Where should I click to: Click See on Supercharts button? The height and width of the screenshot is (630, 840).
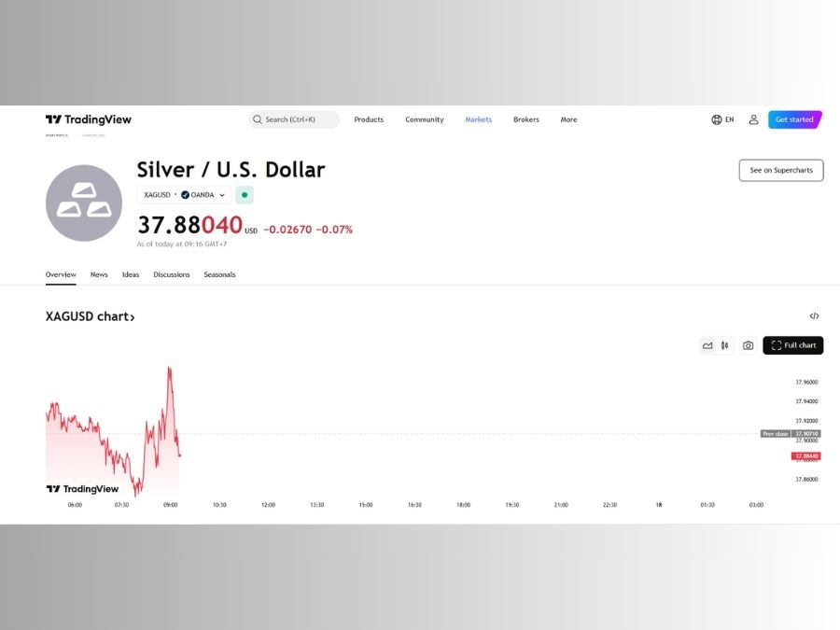tap(781, 171)
